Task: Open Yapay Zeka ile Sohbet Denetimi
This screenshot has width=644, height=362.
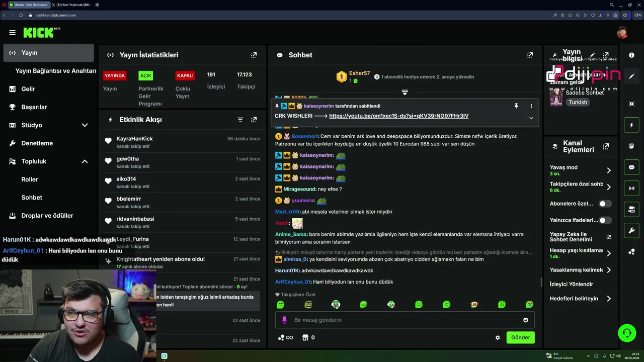Action: (580, 237)
